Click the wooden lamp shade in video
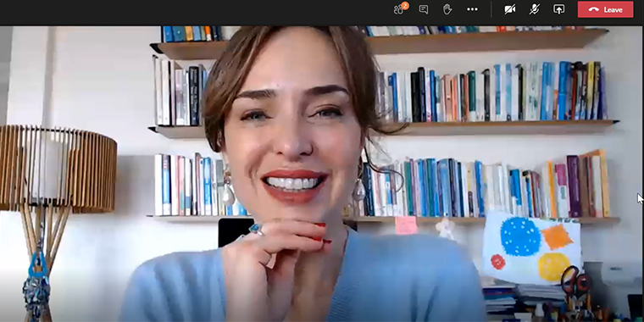 coord(58,168)
